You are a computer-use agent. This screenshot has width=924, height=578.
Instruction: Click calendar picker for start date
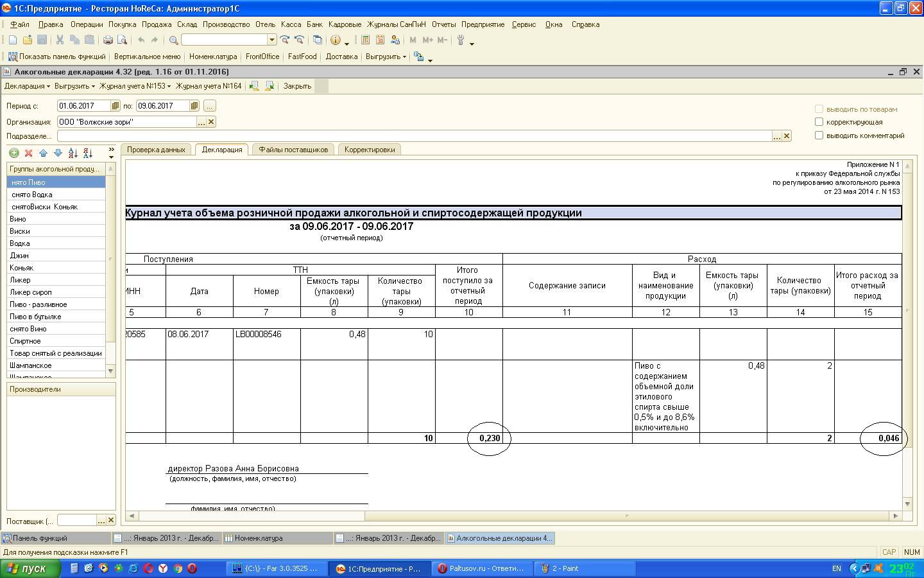click(115, 105)
